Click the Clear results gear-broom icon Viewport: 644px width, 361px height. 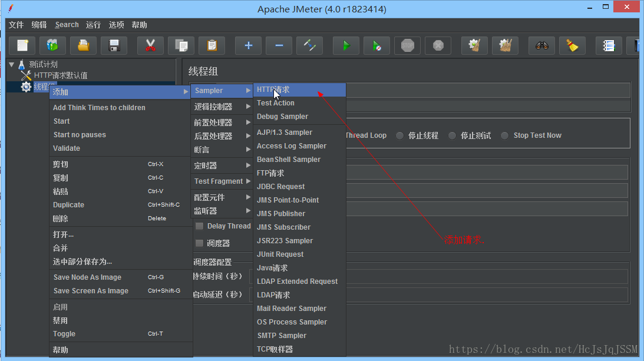(474, 45)
